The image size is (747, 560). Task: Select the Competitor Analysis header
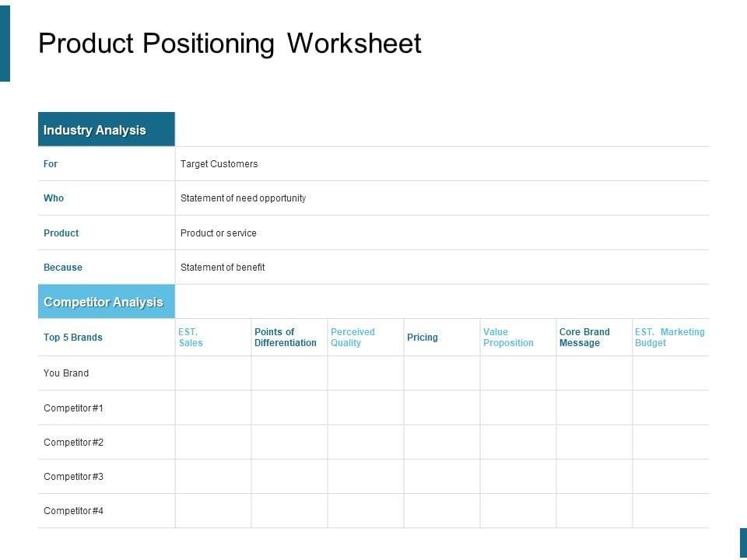tap(103, 302)
